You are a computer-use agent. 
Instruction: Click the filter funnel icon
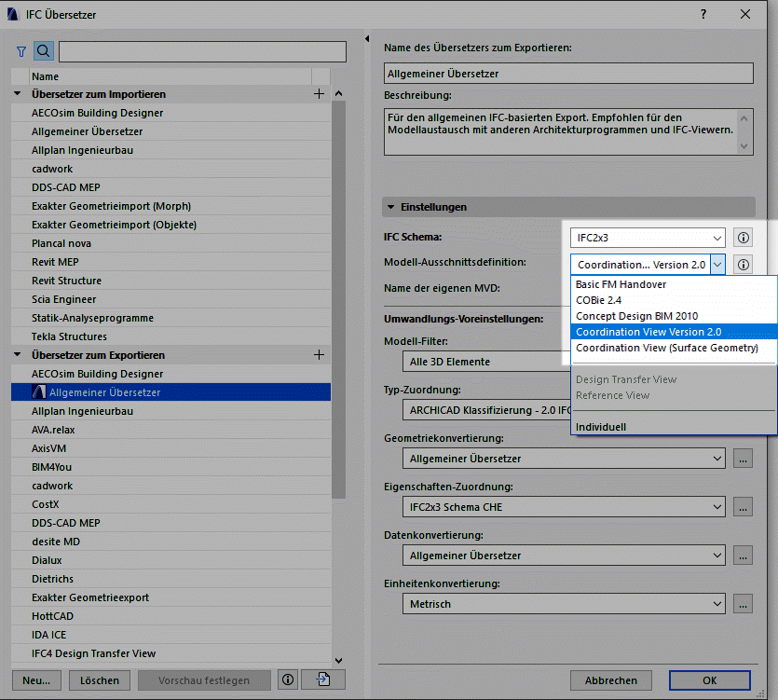coord(20,51)
